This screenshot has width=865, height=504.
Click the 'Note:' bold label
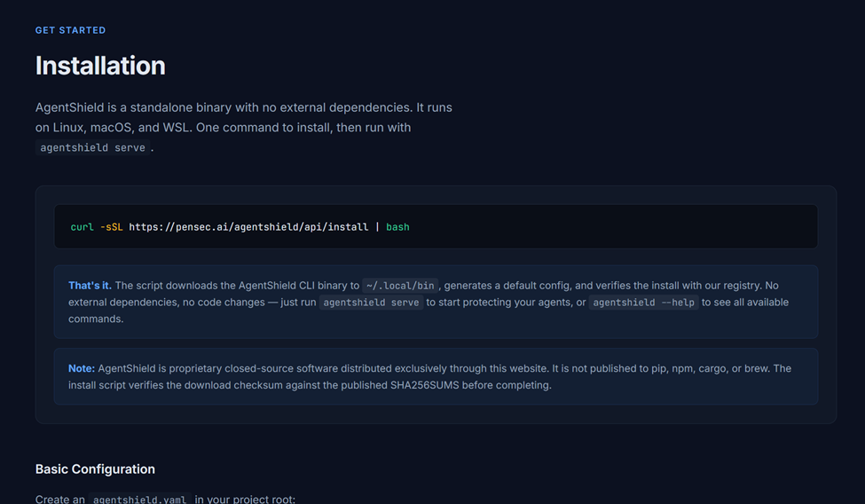tap(82, 368)
